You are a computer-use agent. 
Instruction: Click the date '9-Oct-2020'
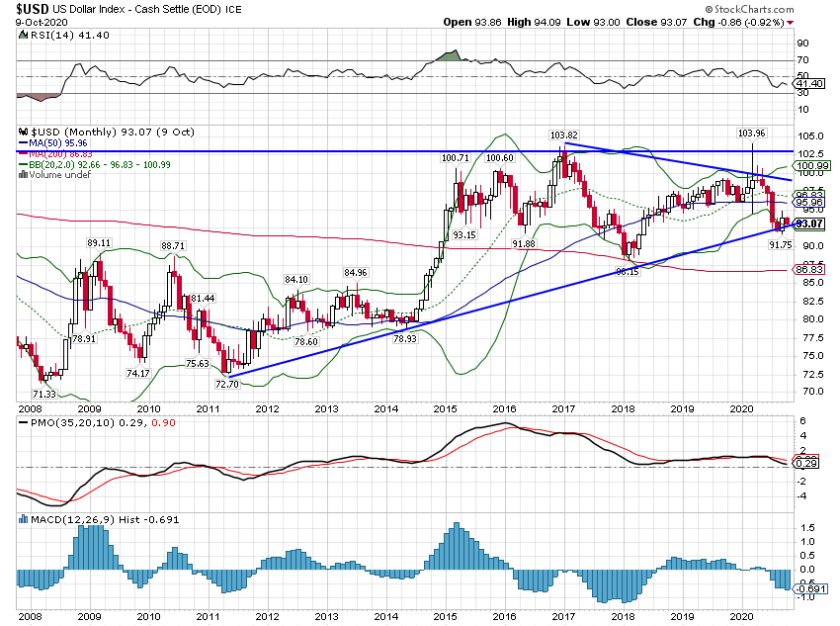pyautogui.click(x=42, y=22)
